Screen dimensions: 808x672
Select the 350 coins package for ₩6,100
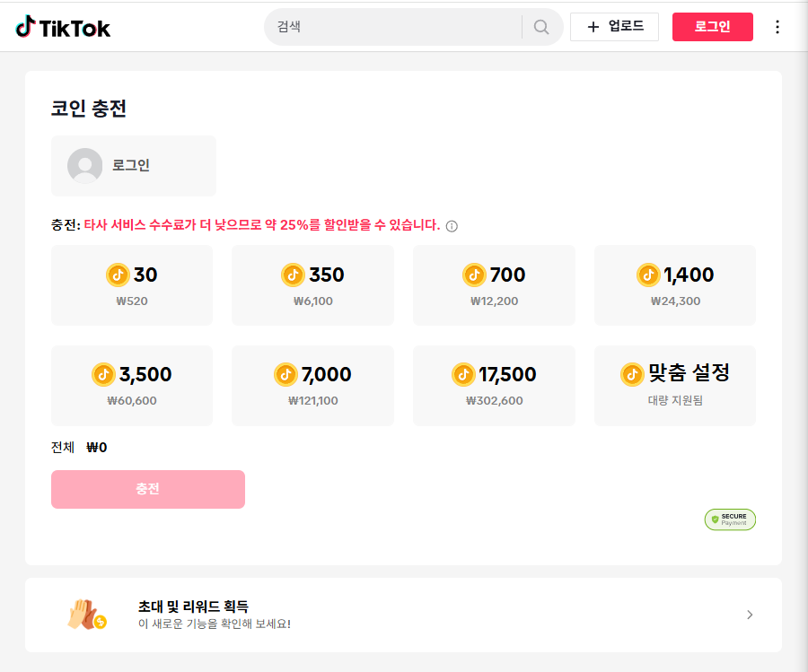click(312, 285)
